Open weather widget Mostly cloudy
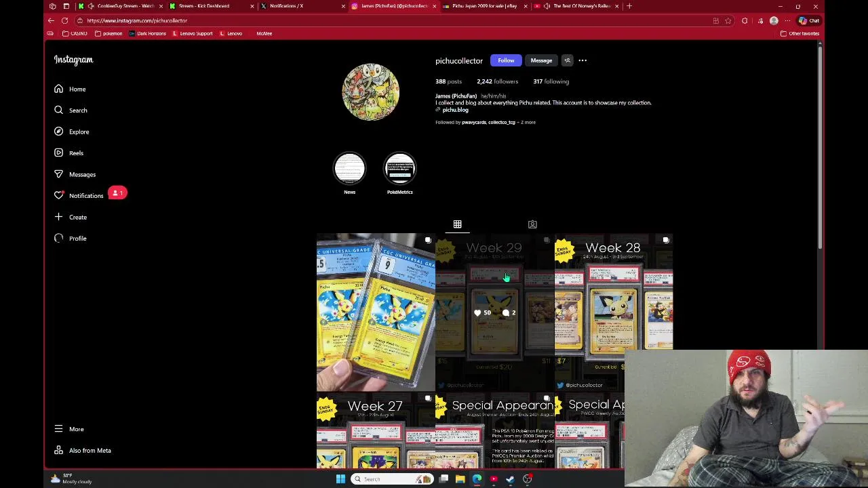The height and width of the screenshot is (488, 868). [x=71, y=479]
